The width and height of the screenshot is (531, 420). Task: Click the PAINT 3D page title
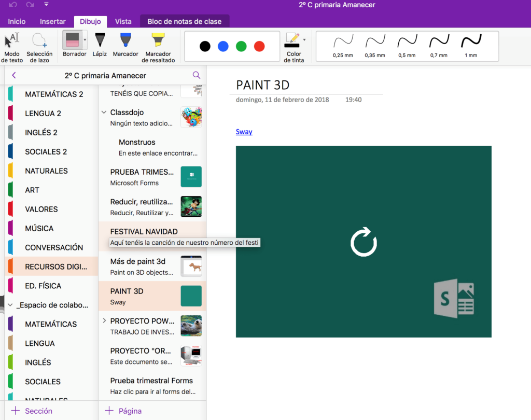point(263,85)
